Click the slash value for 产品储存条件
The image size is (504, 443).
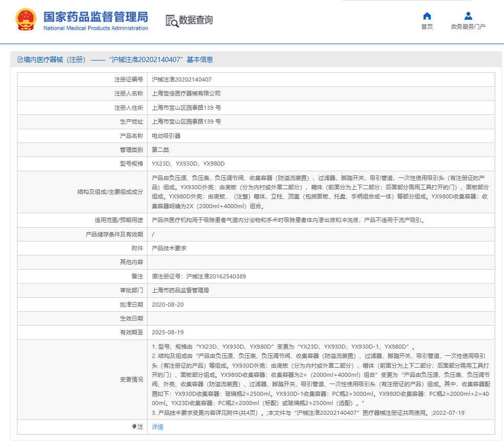[x=153, y=234]
